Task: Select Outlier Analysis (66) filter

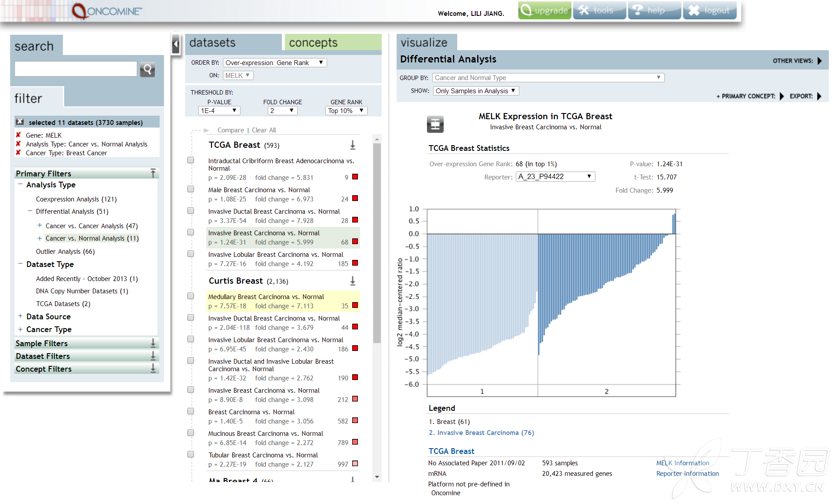Action: 65,251
